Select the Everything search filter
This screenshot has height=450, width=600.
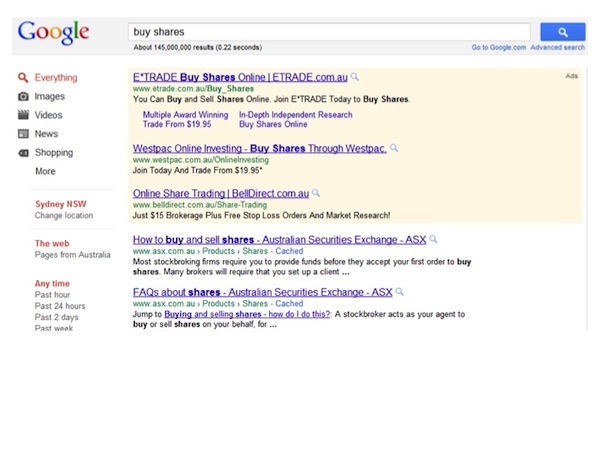point(56,78)
